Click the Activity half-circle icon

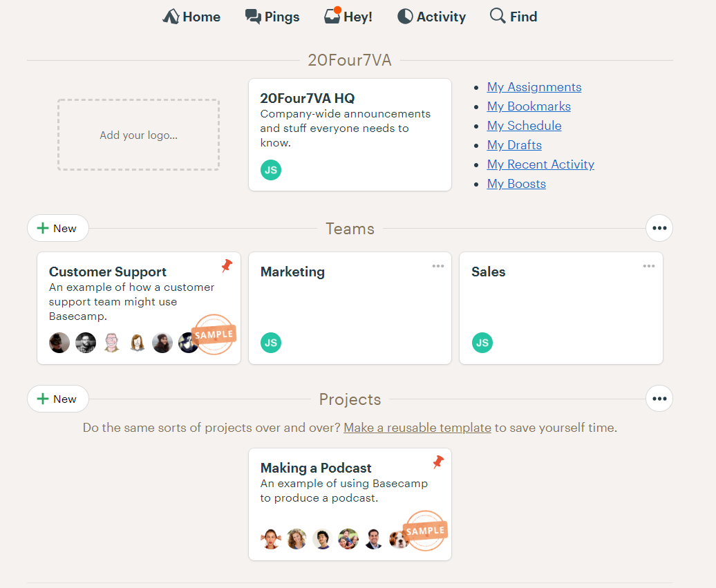coord(405,17)
